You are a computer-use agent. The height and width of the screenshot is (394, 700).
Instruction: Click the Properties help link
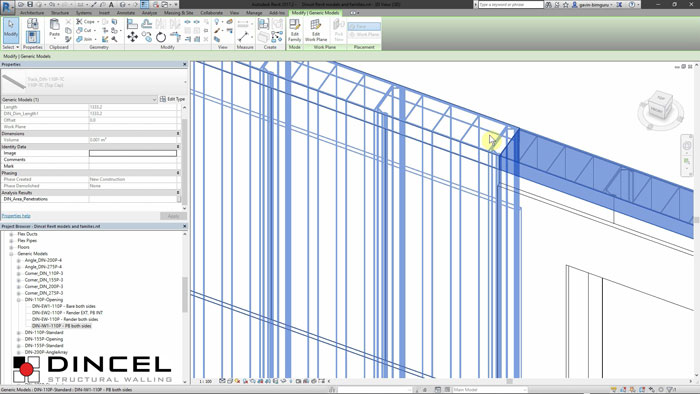[x=16, y=216]
